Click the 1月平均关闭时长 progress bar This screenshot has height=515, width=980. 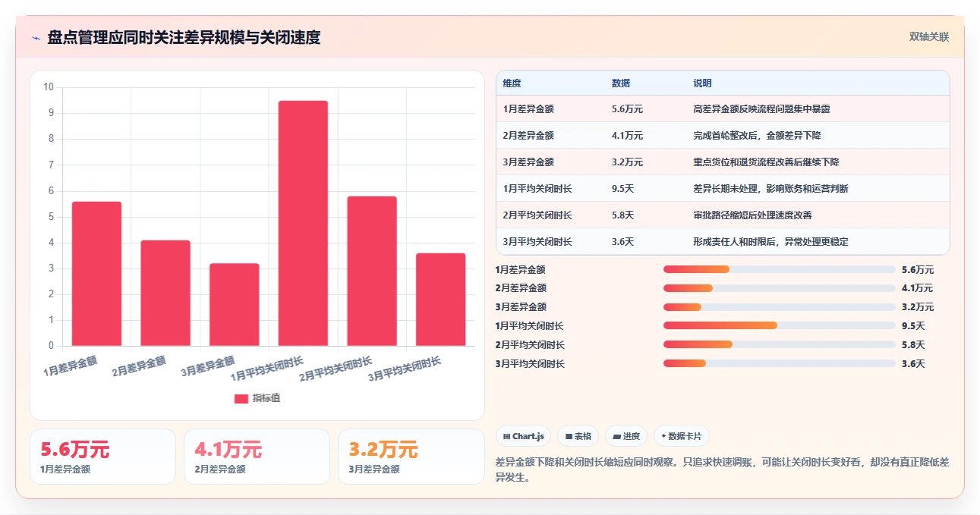pyautogui.click(x=780, y=325)
